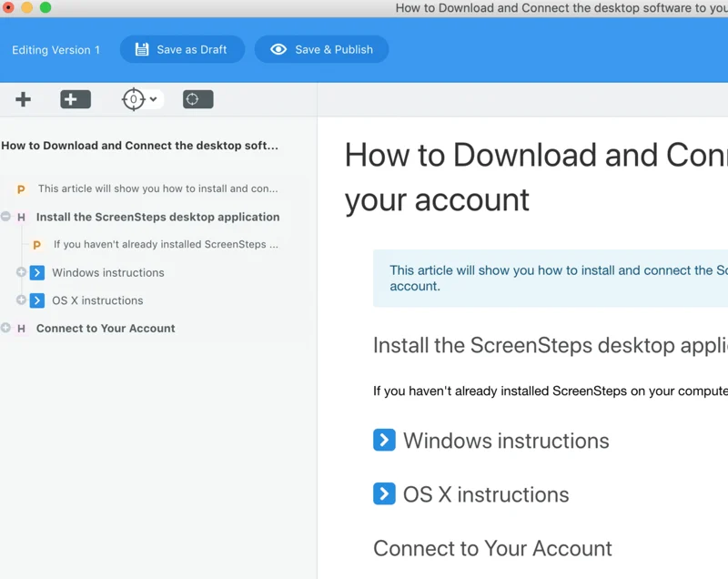Screen dimensions: 728x579
Task: Click the orange P icon beside 'This article will show'
Action: pyautogui.click(x=21, y=189)
